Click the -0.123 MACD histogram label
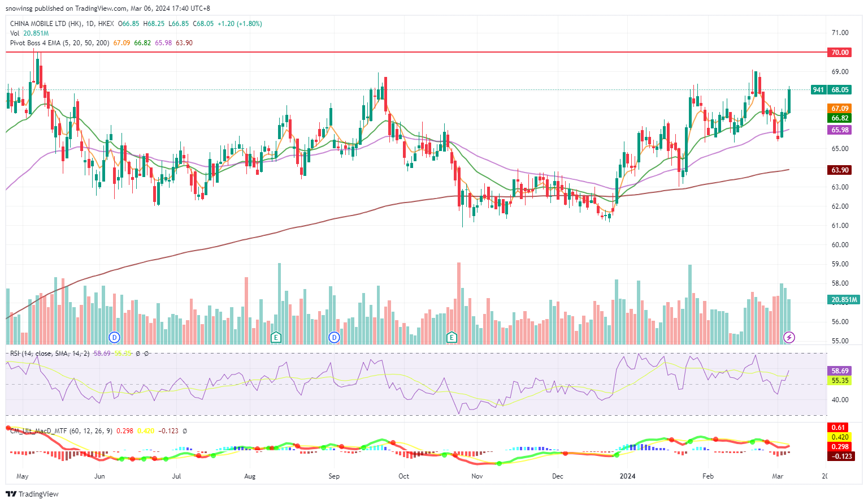Screen dimensions: 868x504 (x=841, y=456)
